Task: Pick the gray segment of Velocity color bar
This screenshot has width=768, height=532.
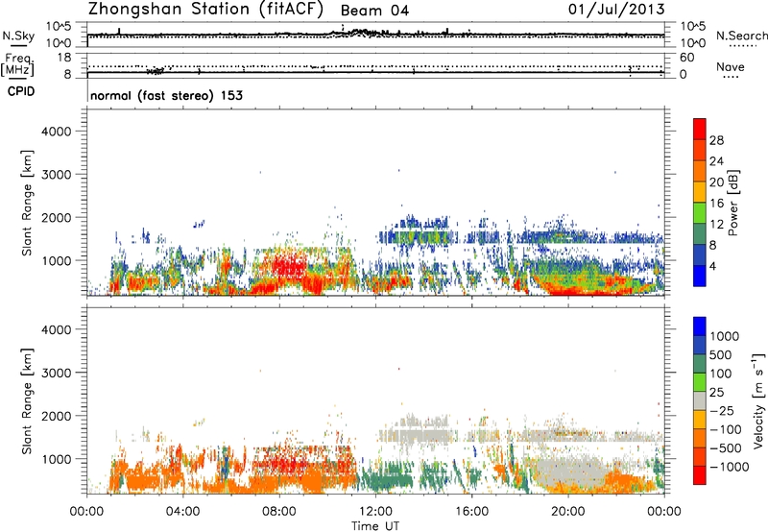Action: (700, 401)
